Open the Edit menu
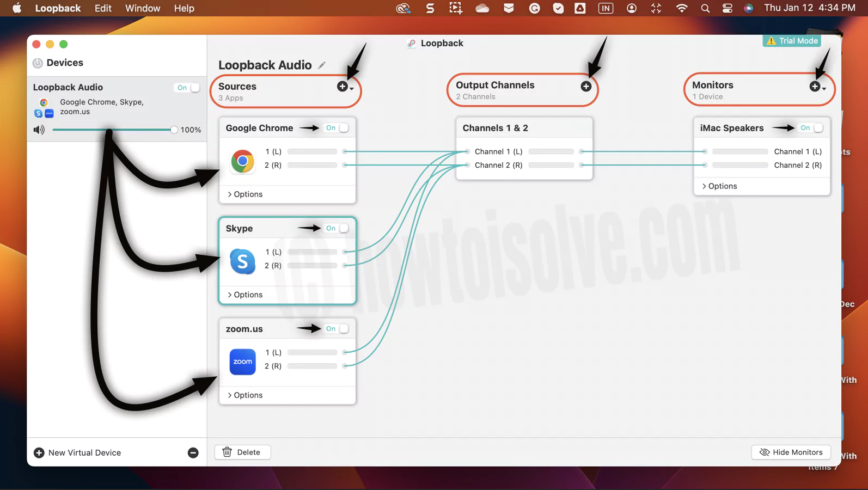The height and width of the screenshot is (490, 868). 103,8
